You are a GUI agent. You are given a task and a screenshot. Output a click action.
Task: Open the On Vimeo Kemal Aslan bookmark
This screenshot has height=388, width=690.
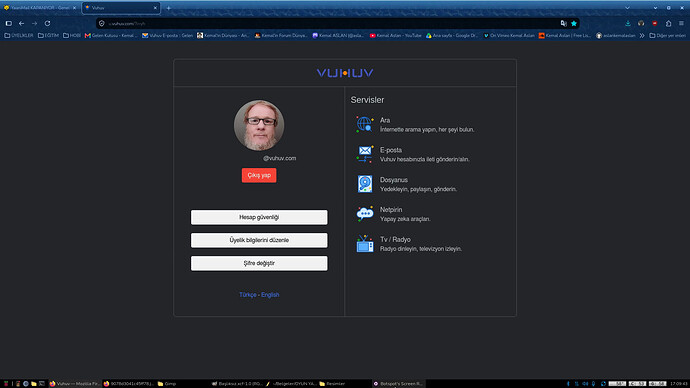(509, 36)
